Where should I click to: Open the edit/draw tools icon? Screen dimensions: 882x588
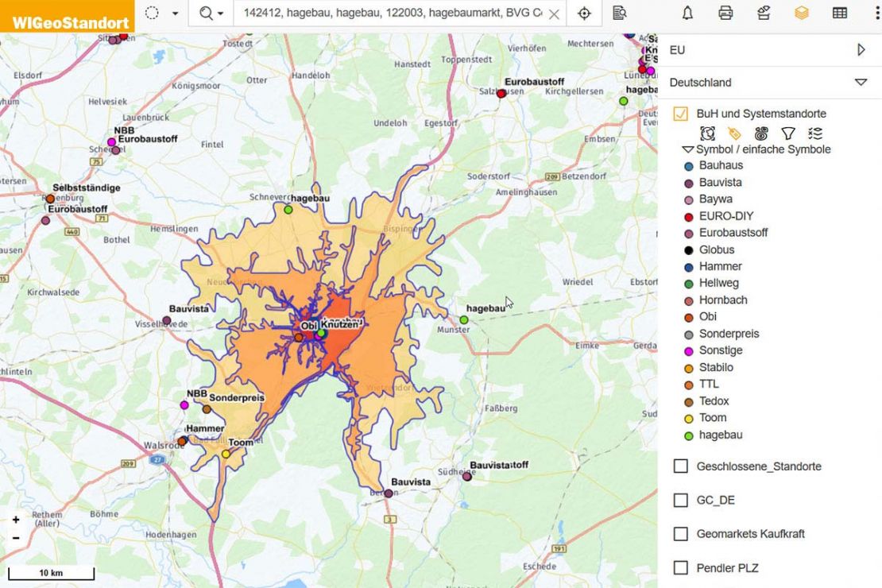(x=764, y=13)
